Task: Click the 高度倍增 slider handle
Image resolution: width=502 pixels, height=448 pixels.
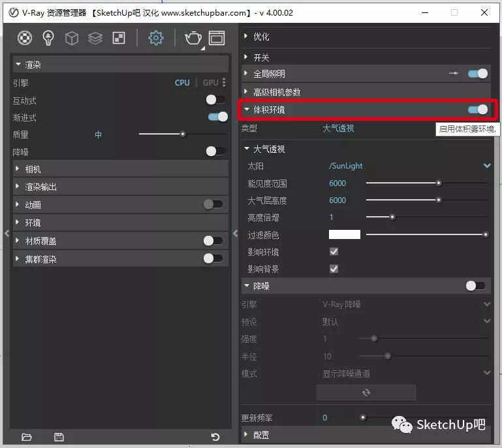Action: point(392,217)
